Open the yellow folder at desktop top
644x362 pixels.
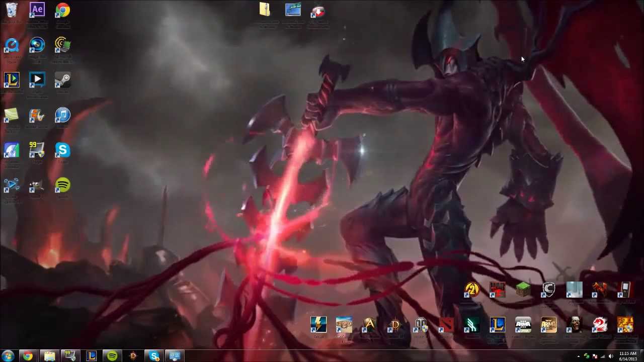(265, 10)
